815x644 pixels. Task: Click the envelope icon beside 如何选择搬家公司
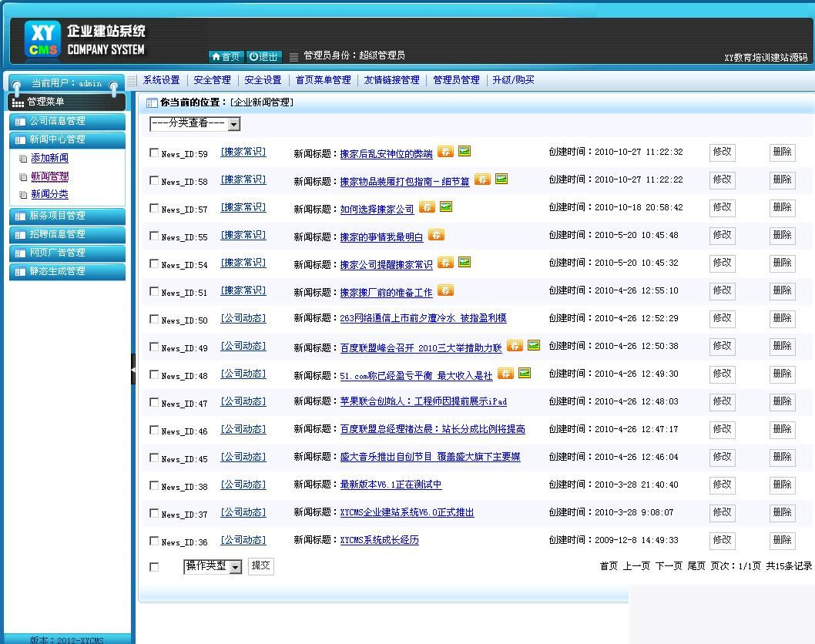(x=445, y=207)
